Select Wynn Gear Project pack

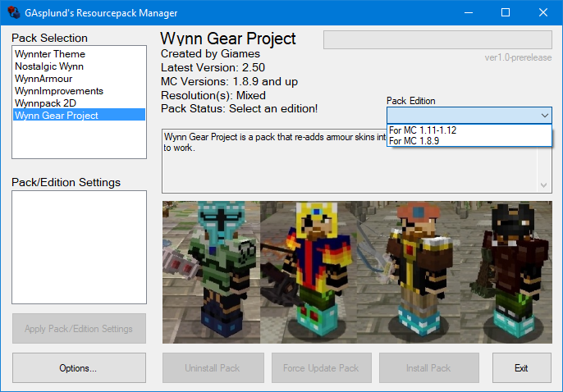pos(57,116)
